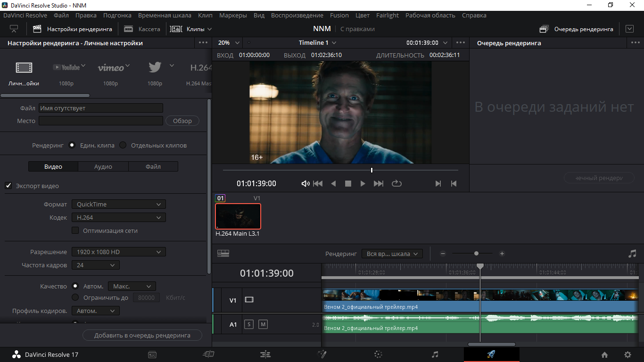The height and width of the screenshot is (362, 644).
Task: Stop viewer playback
Action: click(348, 184)
